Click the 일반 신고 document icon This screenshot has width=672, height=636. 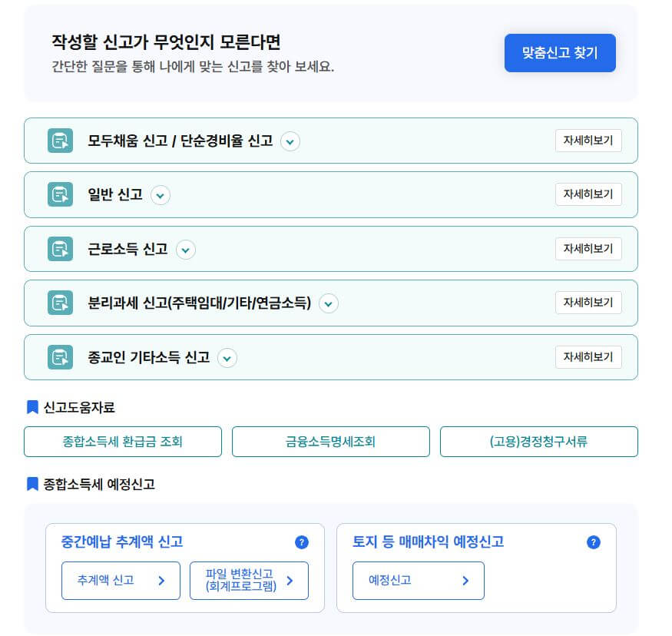tap(60, 194)
